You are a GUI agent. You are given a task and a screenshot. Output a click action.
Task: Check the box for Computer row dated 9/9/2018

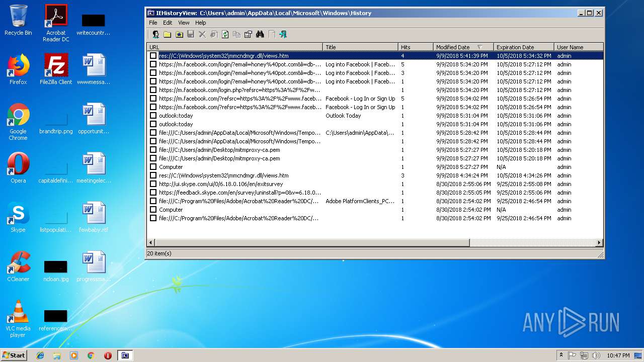click(x=153, y=167)
